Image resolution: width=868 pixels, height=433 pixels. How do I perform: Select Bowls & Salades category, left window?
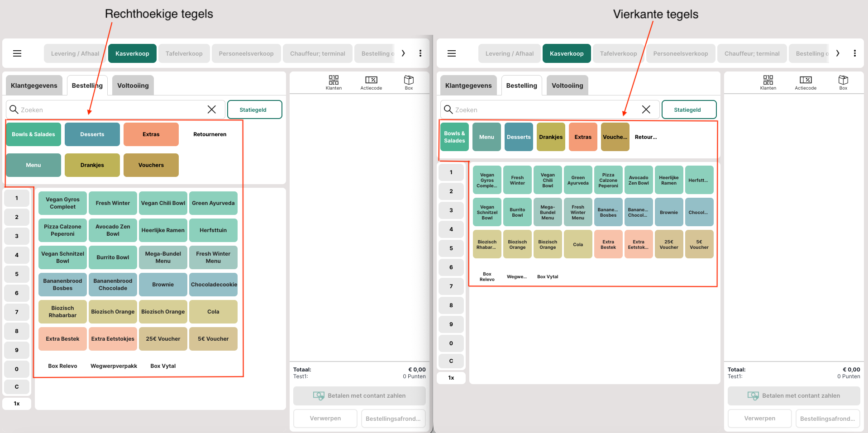(x=33, y=134)
